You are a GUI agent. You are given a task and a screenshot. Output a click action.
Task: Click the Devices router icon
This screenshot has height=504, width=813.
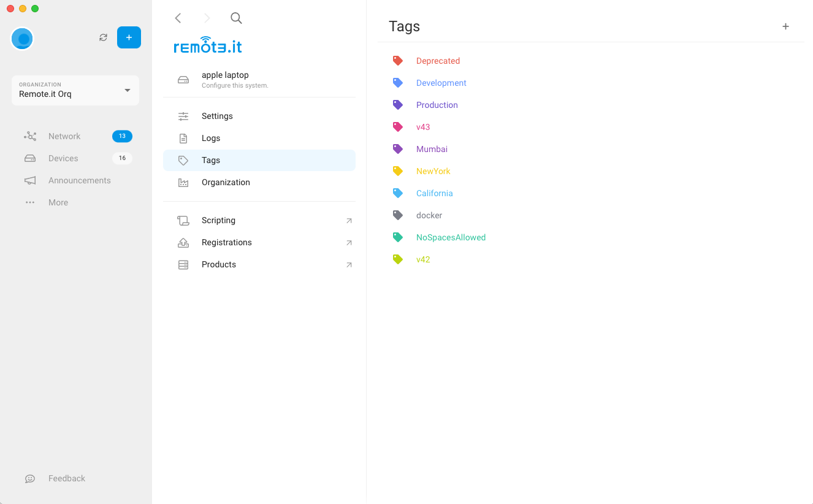click(30, 158)
